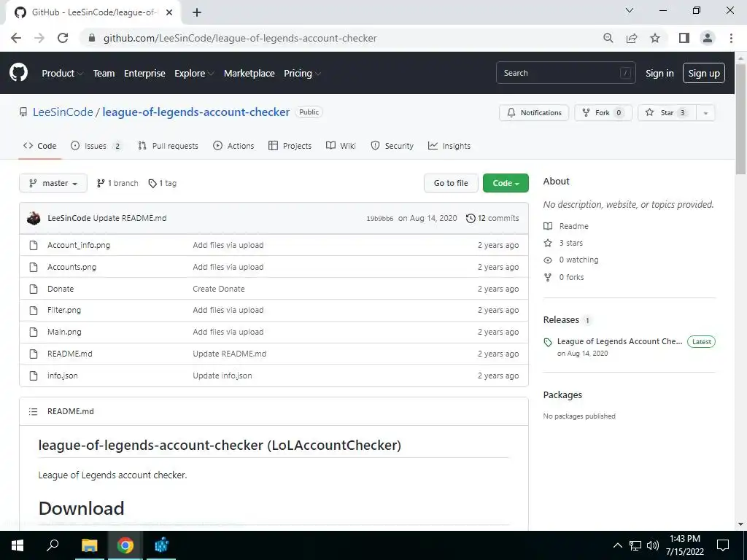Click the volume speaker icon in tray
This screenshot has width=747, height=560.
653,545
